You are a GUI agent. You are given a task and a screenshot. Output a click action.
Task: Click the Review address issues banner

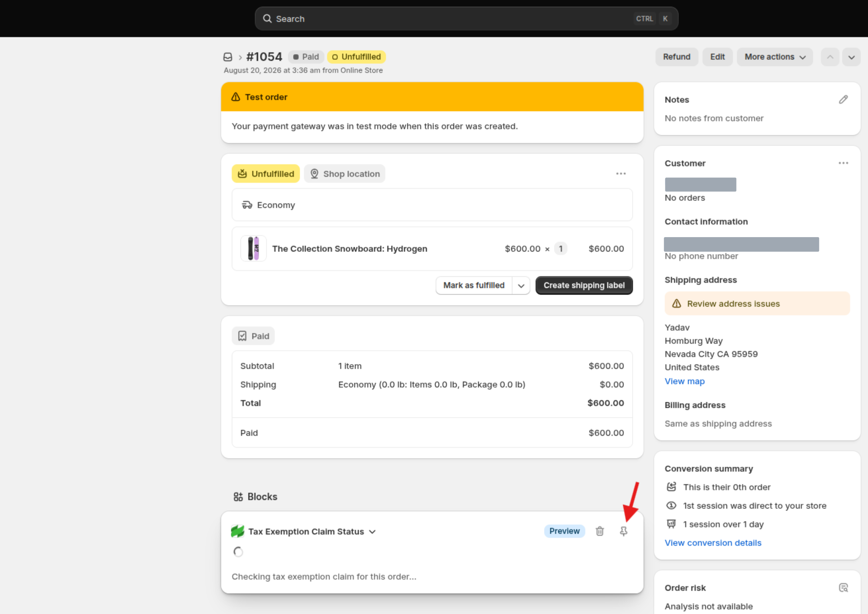[x=757, y=304]
